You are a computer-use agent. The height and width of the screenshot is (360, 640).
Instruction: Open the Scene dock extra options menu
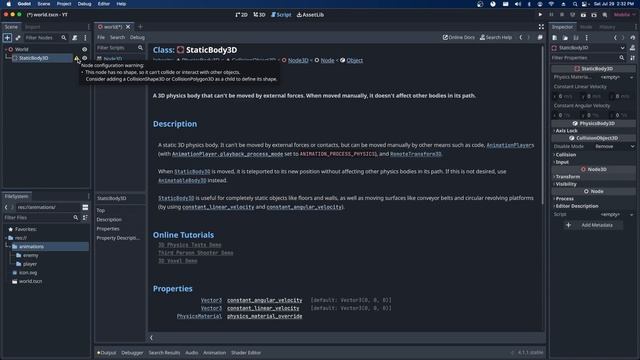tap(85, 38)
